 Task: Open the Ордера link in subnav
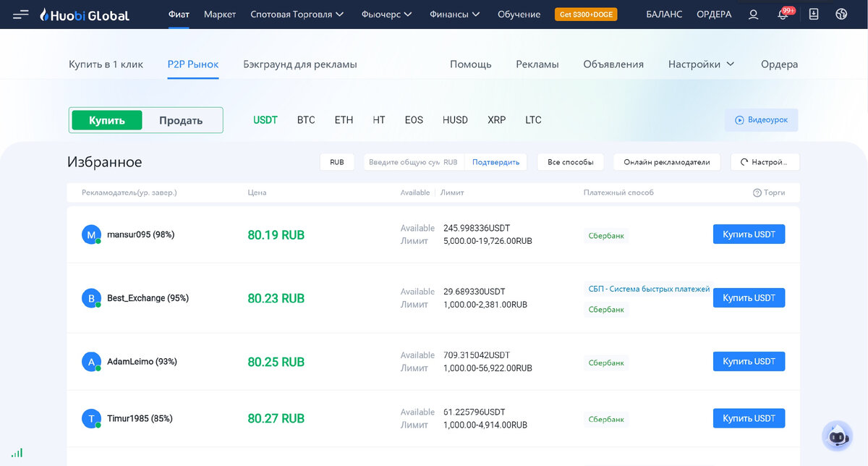click(x=780, y=64)
